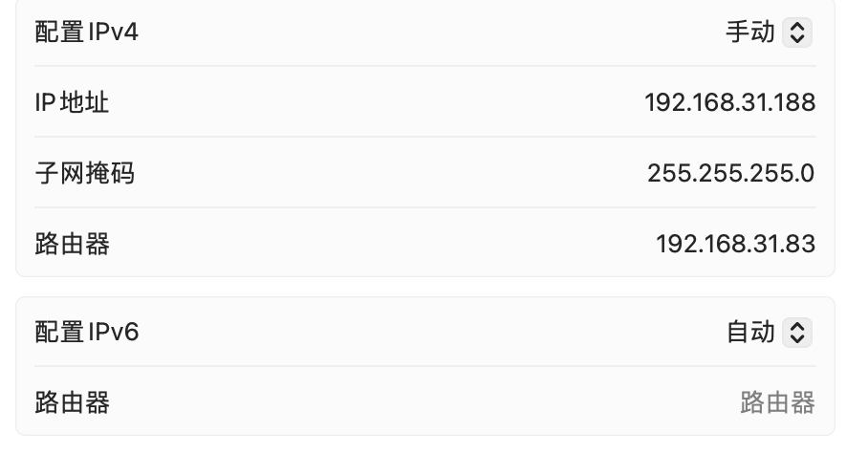
Task: Click the 子网掩码 field showing 255.255.255.0
Action: click(730, 173)
